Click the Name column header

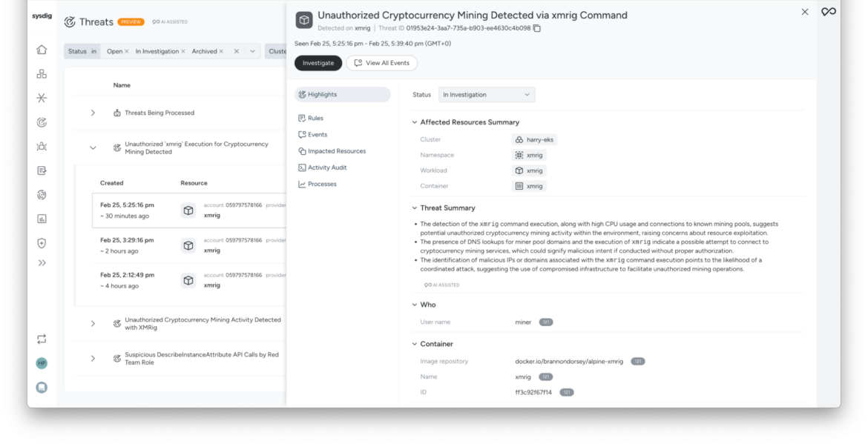click(x=122, y=85)
